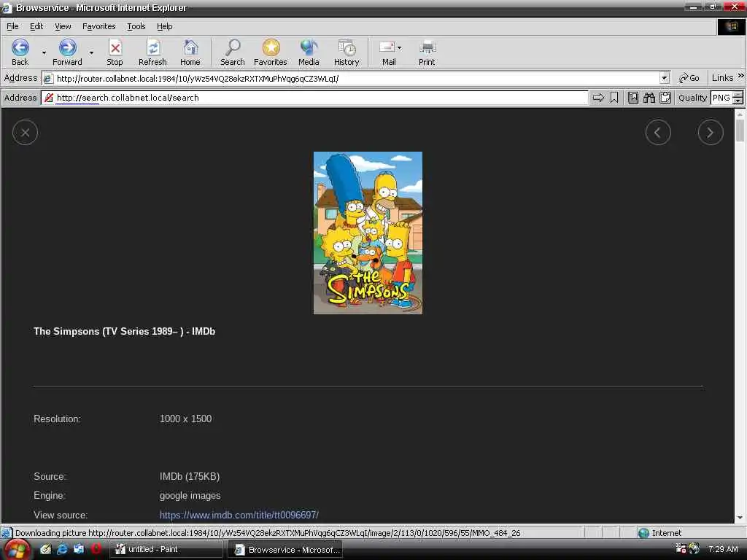
Task: Open the address bar URL dropdown
Action: [x=664, y=77]
